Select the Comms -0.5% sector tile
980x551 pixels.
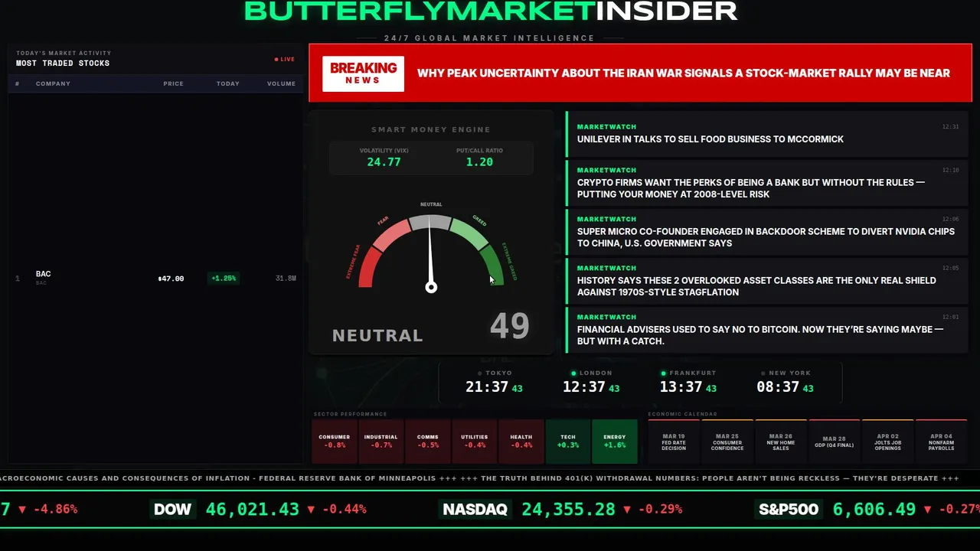tap(428, 442)
